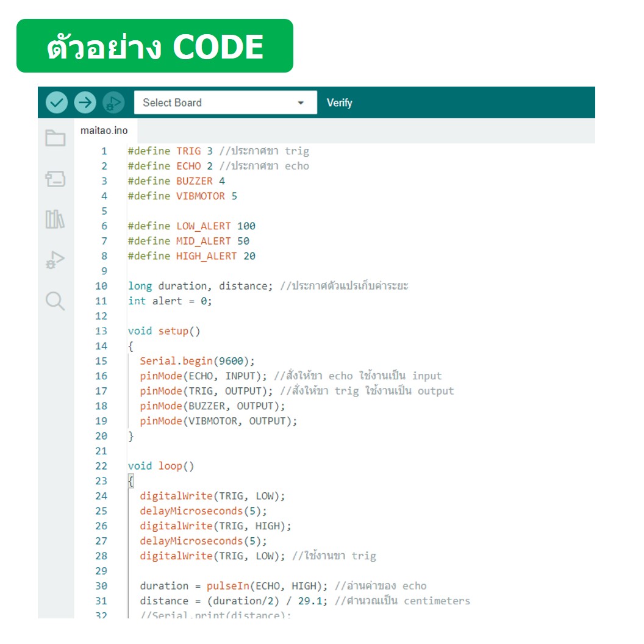The height and width of the screenshot is (644, 644).
Task: Click line number 10 in the gutter
Action: point(104,285)
